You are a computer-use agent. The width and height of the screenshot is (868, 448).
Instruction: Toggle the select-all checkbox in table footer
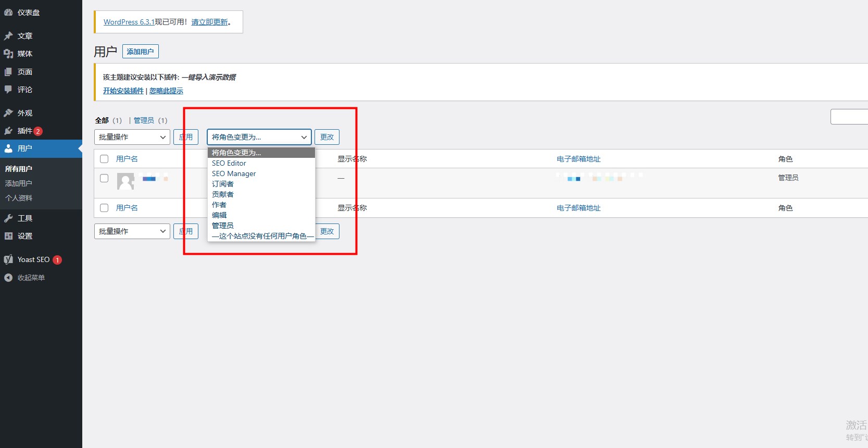(x=104, y=208)
